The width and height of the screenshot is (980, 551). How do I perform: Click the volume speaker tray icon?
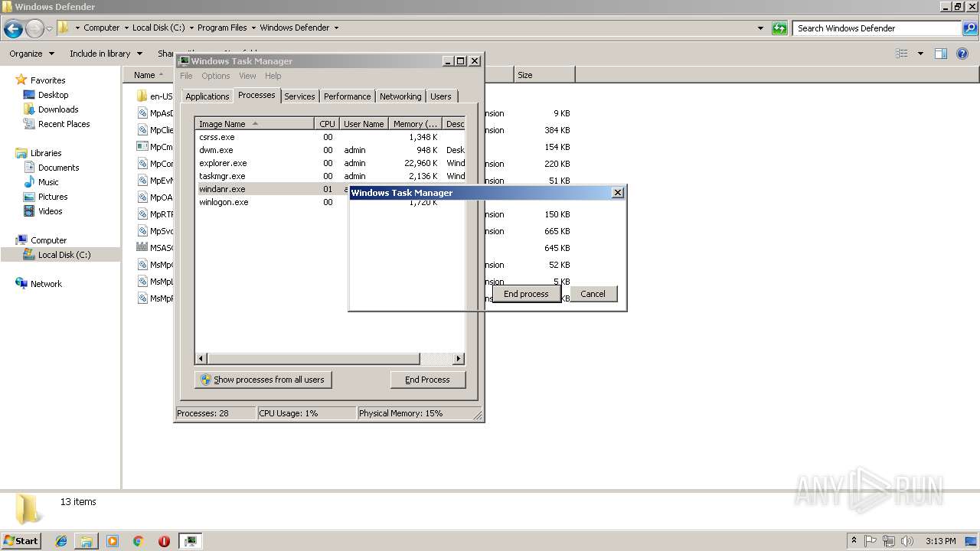click(x=907, y=541)
